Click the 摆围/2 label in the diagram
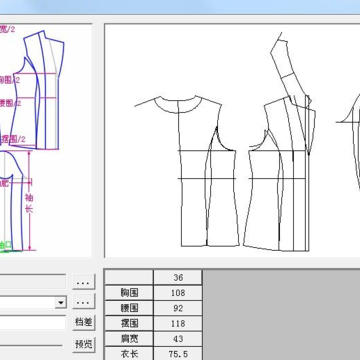This screenshot has width=360, height=360. click(13, 139)
